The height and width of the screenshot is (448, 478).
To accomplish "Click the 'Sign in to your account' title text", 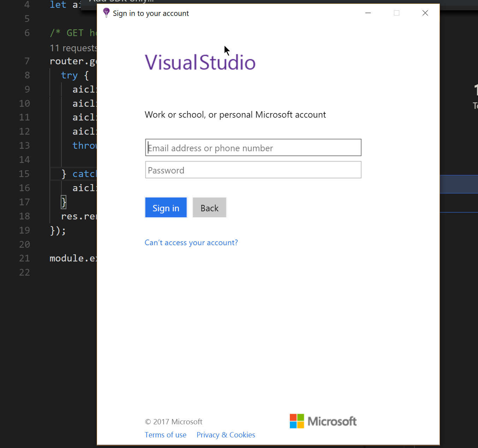I will coord(151,13).
